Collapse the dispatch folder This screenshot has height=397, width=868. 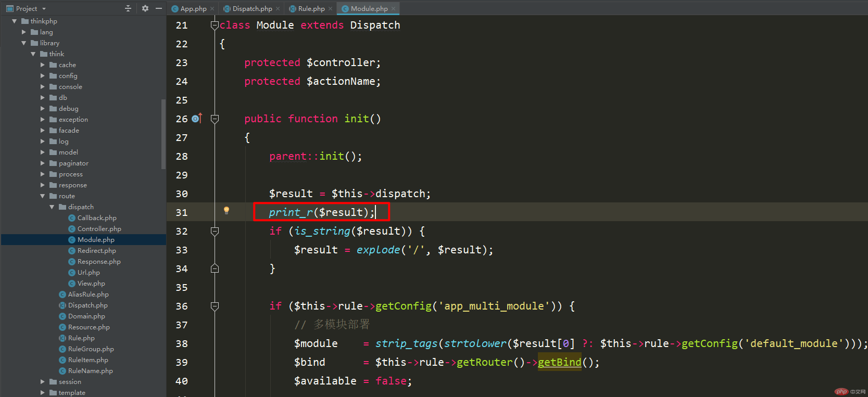52,207
